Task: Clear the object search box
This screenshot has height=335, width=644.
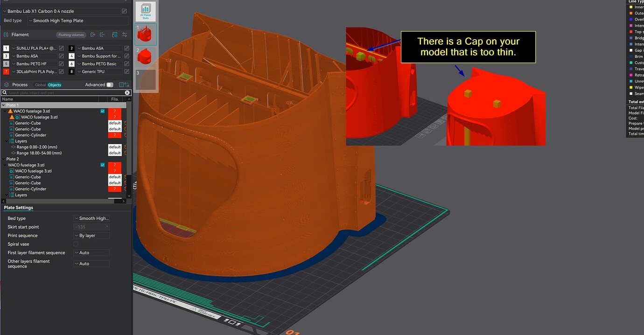Action: click(127, 93)
